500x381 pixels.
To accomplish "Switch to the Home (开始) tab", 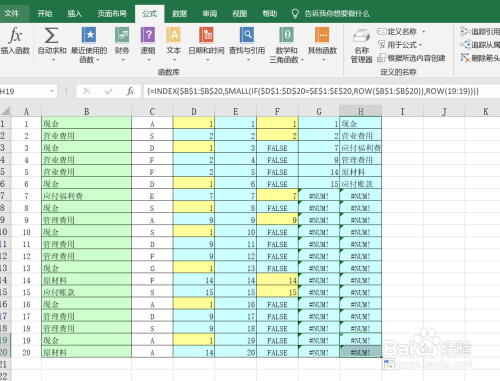I will [x=45, y=14].
